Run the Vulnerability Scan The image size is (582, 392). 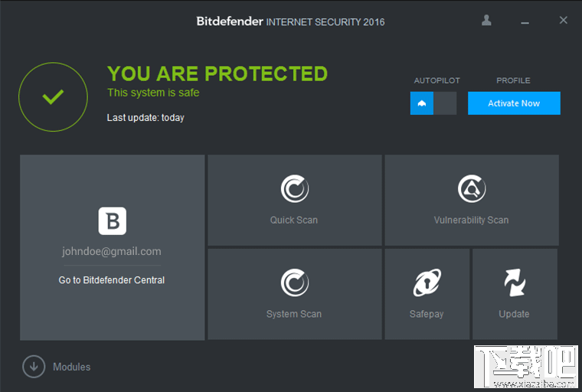point(472,200)
